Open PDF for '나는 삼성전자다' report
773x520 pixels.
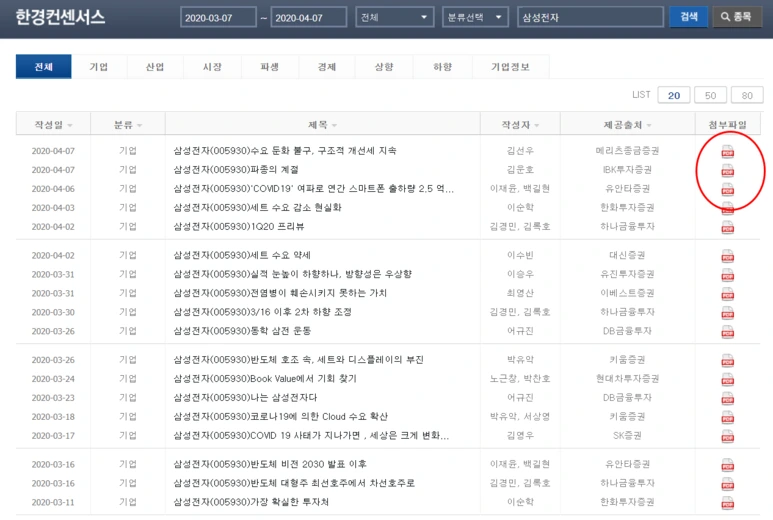pyautogui.click(x=727, y=398)
